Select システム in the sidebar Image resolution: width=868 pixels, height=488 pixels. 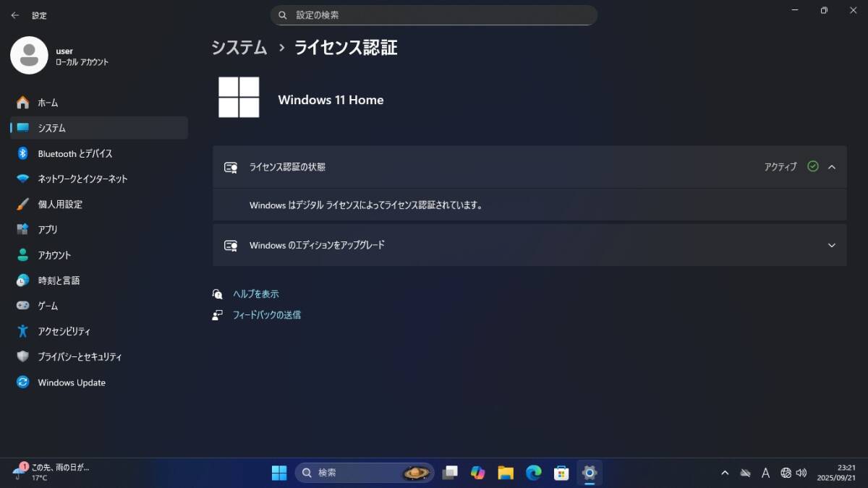click(99, 128)
